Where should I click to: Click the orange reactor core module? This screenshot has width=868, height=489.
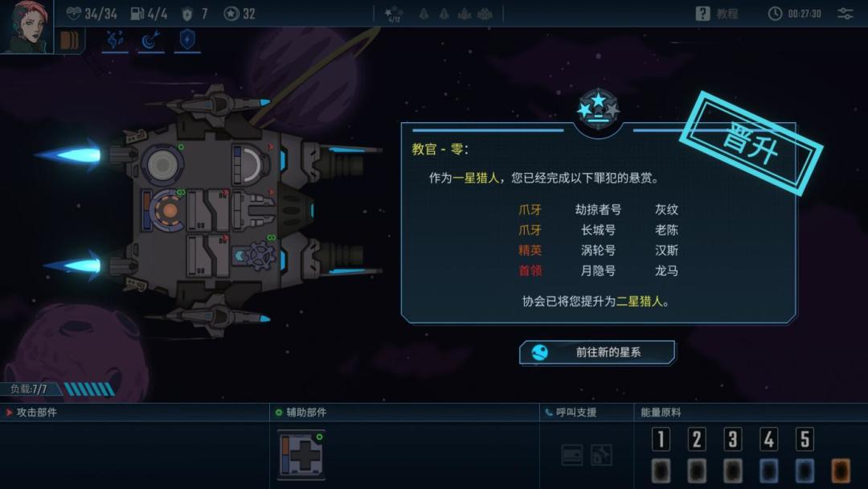(165, 211)
